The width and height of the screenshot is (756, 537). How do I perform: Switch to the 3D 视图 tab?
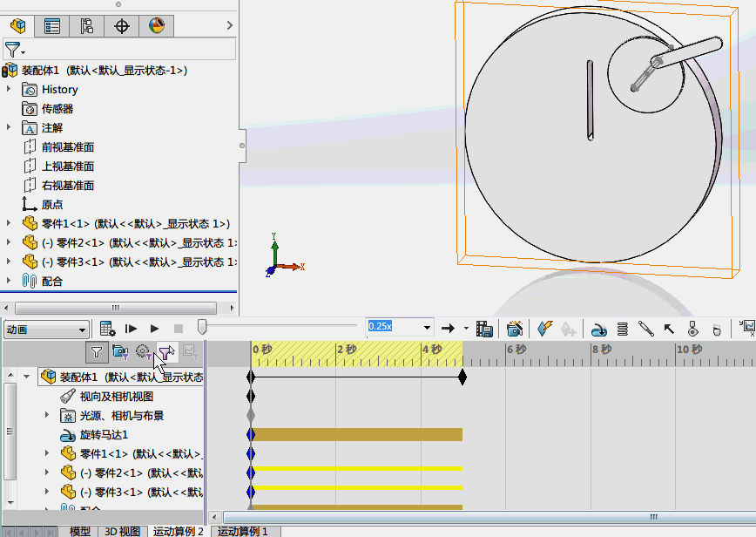123,531
